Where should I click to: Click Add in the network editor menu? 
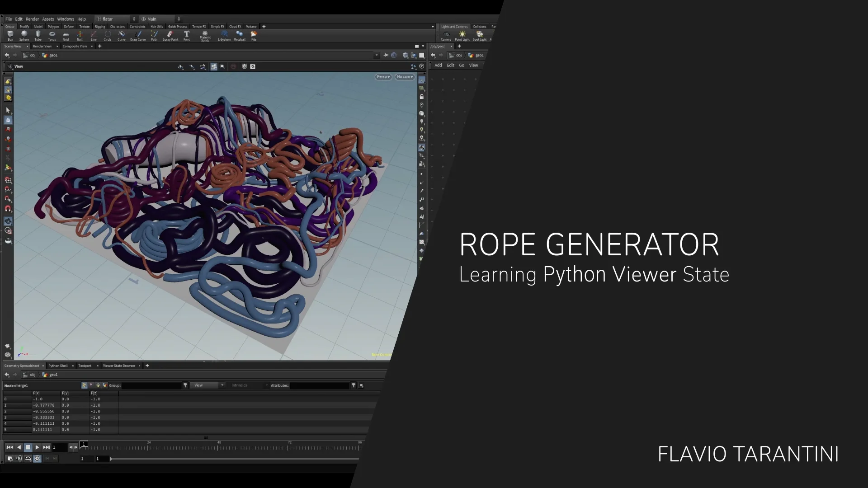pyautogui.click(x=438, y=66)
